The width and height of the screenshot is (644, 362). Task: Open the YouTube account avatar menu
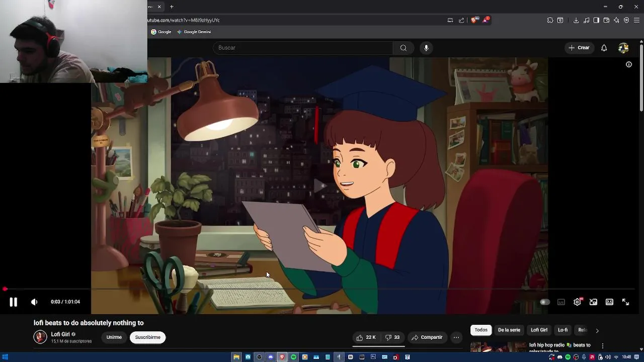point(623,48)
